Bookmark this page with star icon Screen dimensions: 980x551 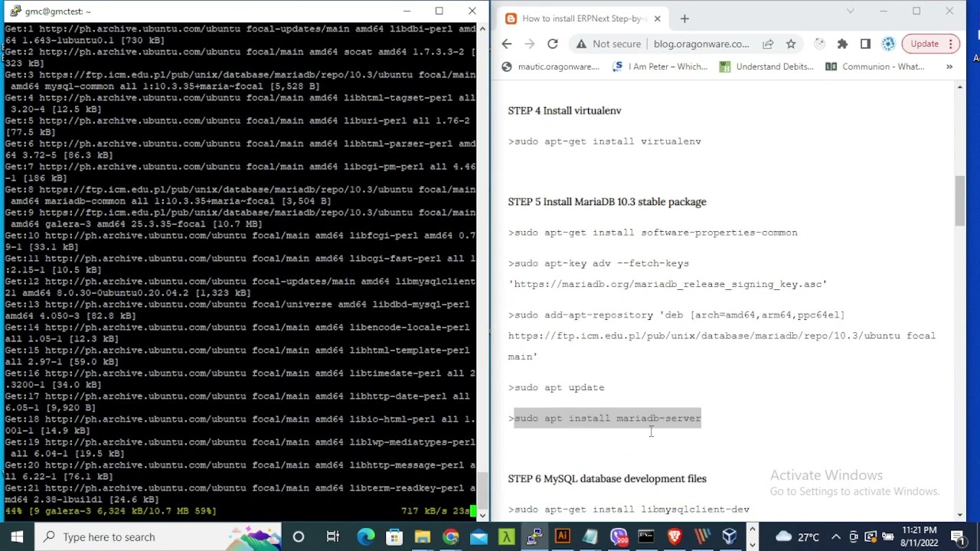[x=791, y=44]
